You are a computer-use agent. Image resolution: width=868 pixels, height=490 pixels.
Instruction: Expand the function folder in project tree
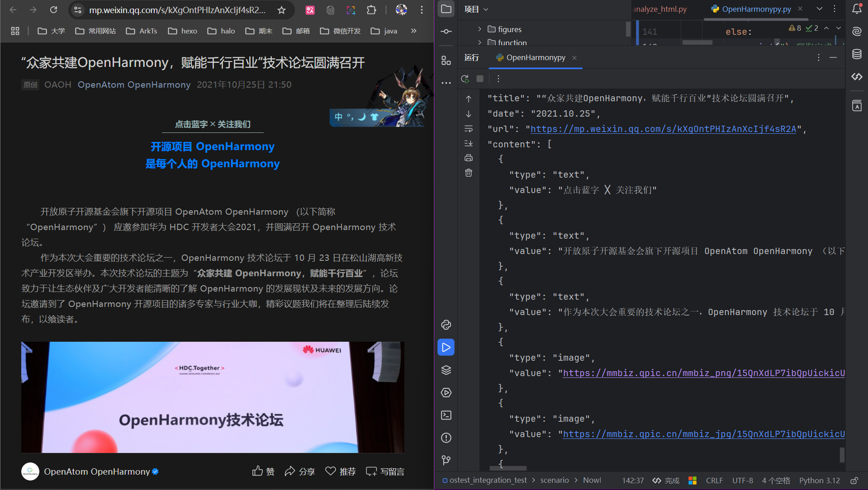coord(479,42)
